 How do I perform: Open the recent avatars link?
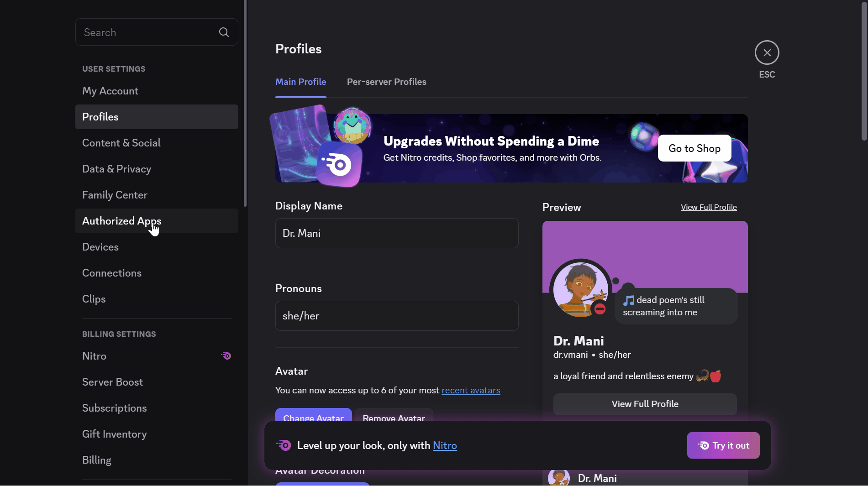pyautogui.click(x=471, y=391)
